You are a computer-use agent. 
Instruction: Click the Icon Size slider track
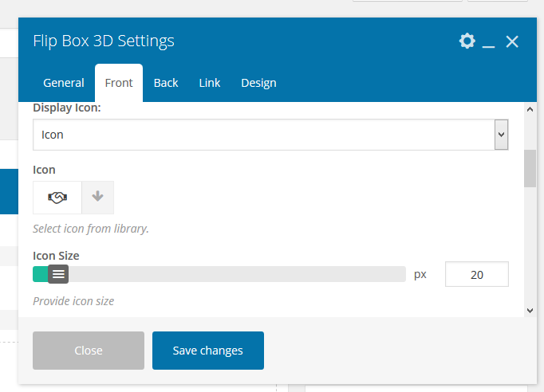tap(219, 274)
